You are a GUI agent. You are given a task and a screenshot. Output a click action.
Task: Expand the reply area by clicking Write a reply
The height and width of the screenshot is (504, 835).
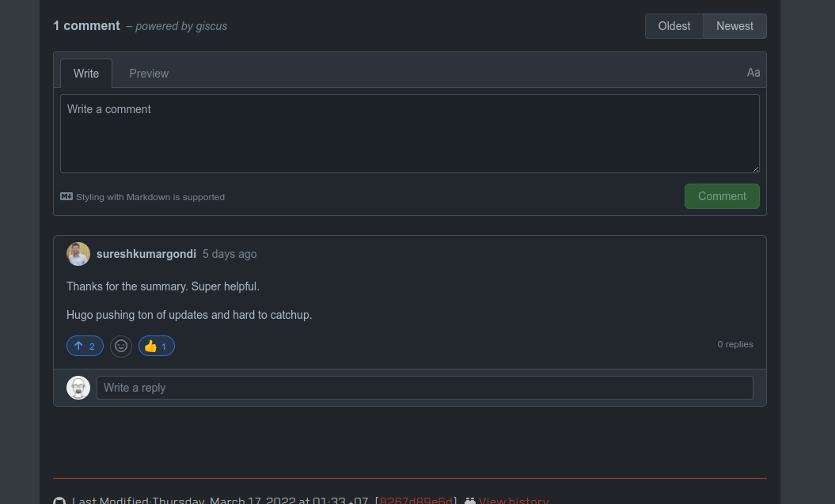(424, 387)
